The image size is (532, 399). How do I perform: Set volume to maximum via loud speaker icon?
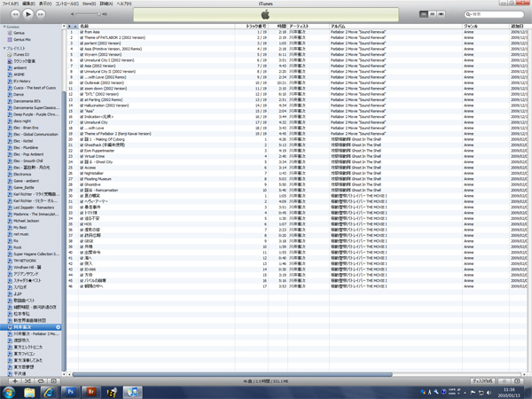(x=105, y=14)
